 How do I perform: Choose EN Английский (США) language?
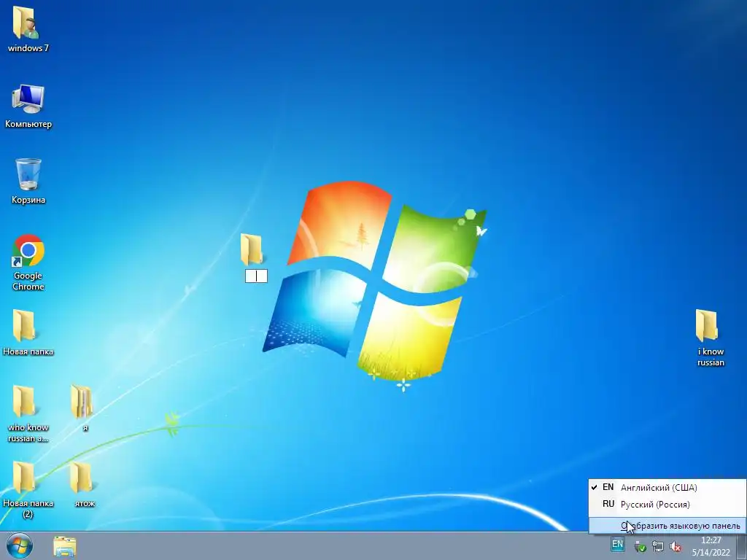click(x=667, y=487)
